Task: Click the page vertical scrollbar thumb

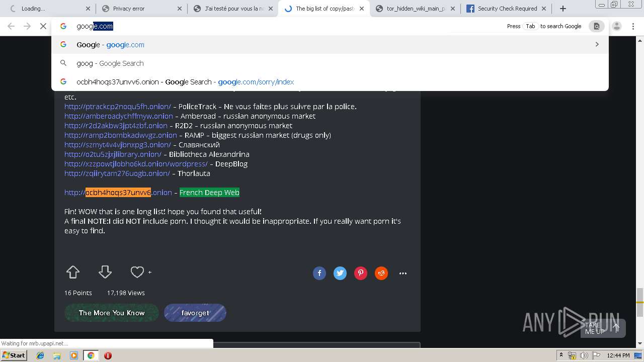Action: point(640,302)
